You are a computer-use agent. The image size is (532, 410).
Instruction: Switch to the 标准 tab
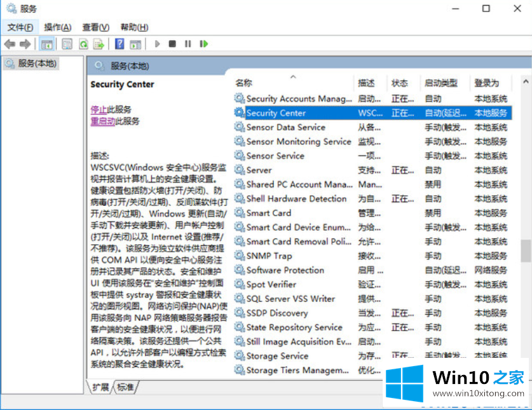[126, 387]
